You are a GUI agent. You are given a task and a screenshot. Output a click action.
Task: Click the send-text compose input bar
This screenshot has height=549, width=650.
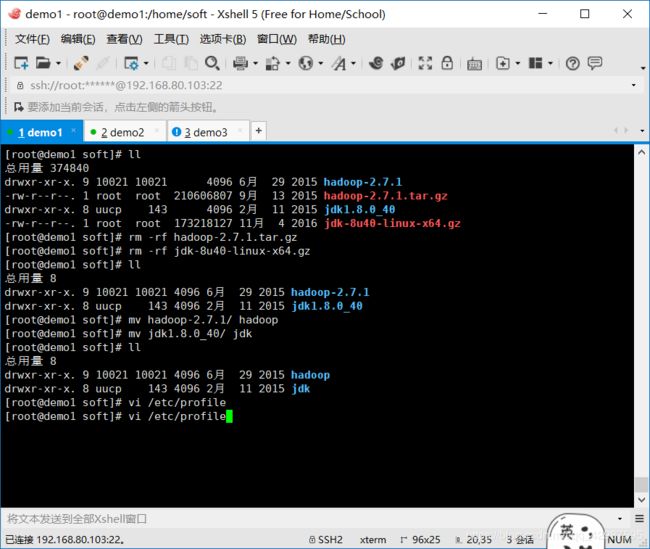(x=311, y=519)
